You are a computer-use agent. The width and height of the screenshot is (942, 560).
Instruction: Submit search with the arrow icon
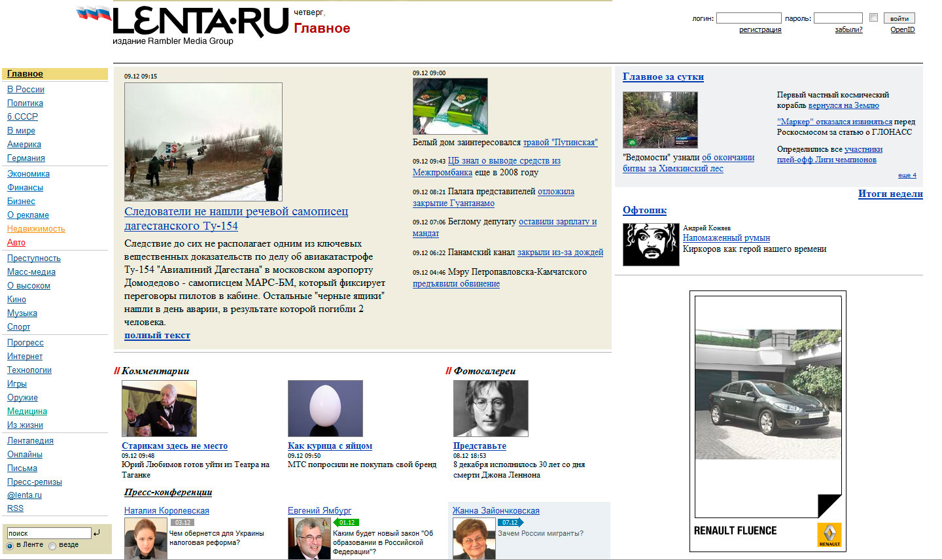tap(97, 533)
